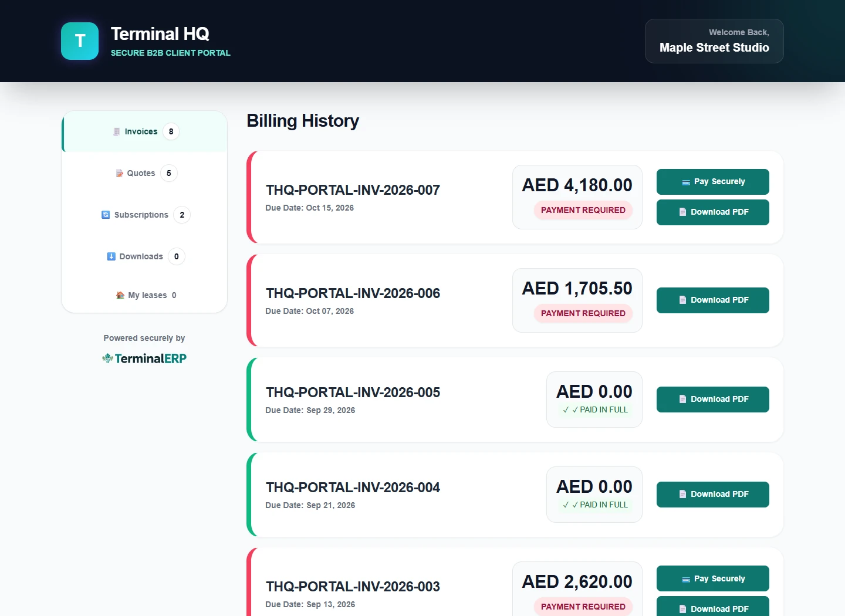Click the 'Due Date: Sep 21, 2026' text

[x=310, y=505]
